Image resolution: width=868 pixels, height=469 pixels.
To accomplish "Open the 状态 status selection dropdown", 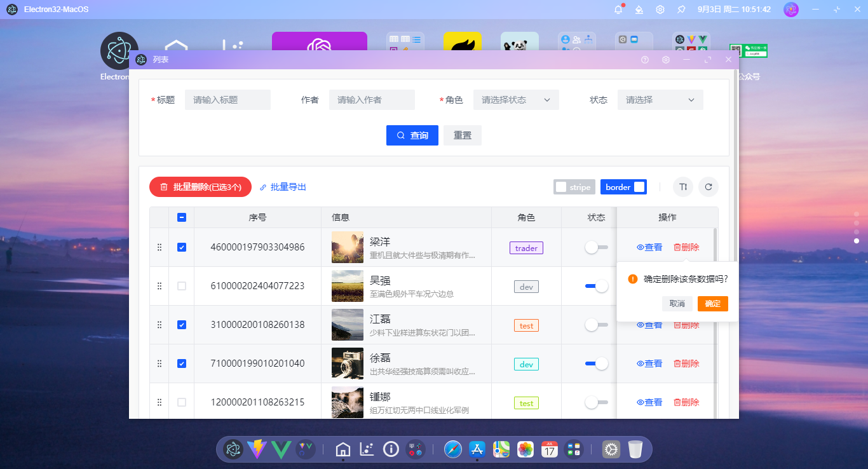I will pos(660,99).
